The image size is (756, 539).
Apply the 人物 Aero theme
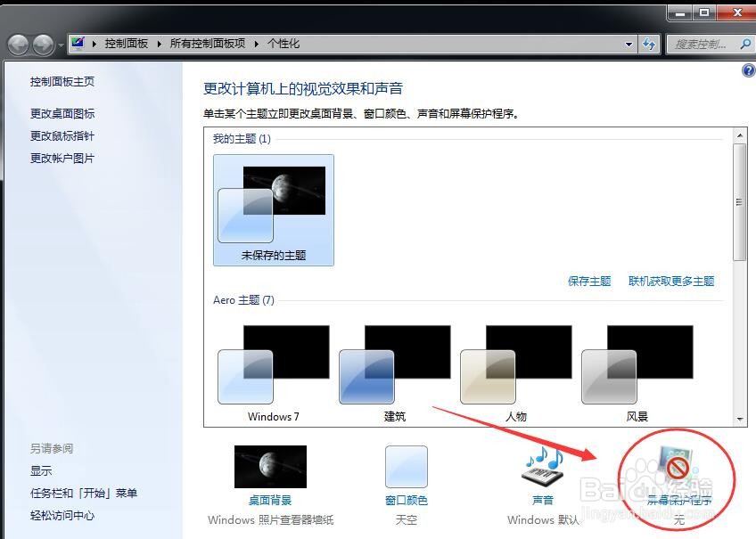pyautogui.click(x=516, y=372)
